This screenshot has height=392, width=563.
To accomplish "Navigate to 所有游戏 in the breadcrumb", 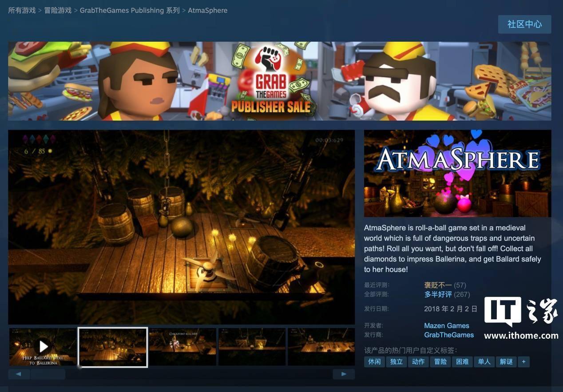I will pos(21,10).
